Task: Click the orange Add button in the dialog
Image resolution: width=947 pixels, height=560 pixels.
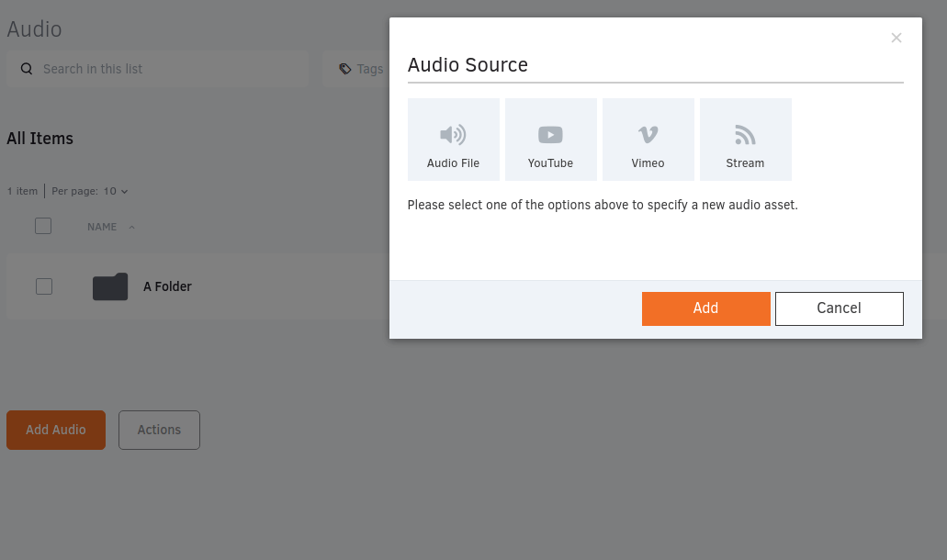Action: pyautogui.click(x=706, y=308)
